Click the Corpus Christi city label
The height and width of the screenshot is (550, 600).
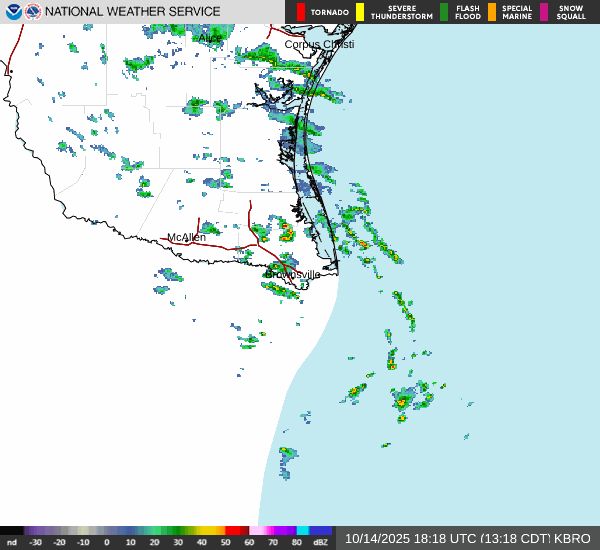point(318,44)
